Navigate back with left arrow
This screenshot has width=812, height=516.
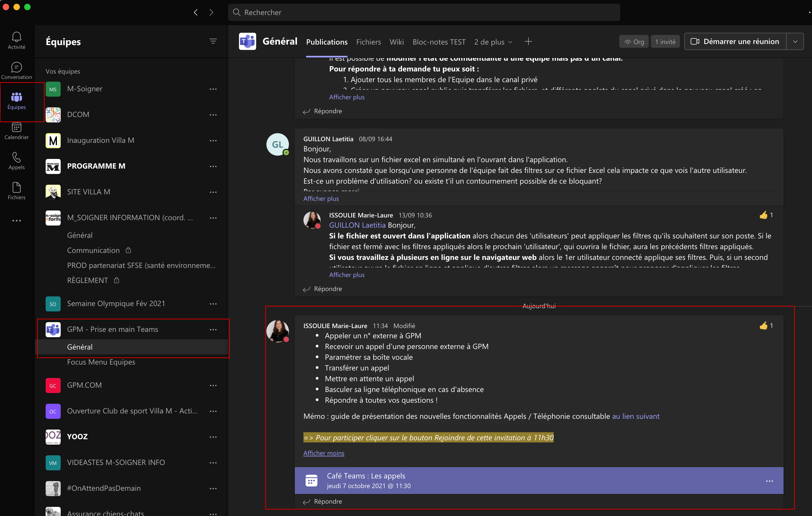195,12
